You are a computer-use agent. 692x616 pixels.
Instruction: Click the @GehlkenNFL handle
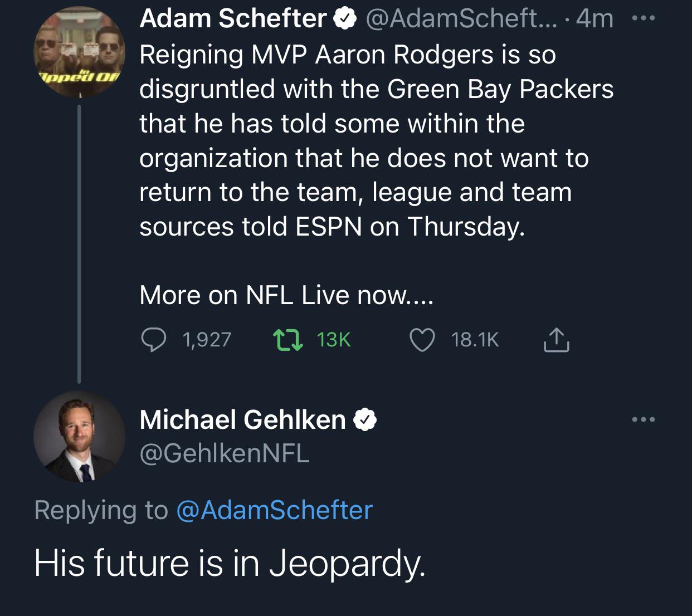click(224, 453)
